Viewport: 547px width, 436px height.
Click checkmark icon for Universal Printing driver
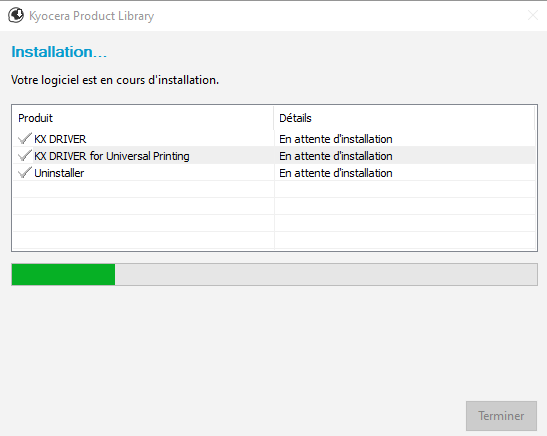(24, 156)
